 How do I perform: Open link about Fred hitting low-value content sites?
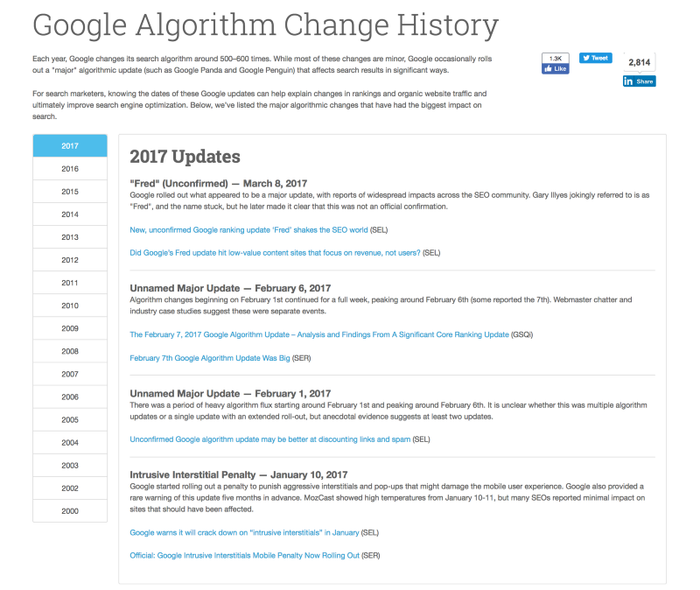275,253
